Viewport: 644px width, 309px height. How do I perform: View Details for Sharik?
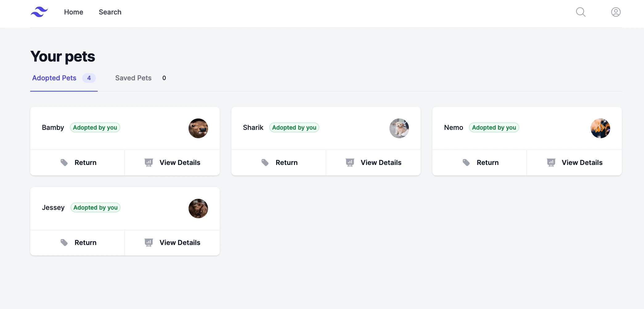tap(373, 163)
